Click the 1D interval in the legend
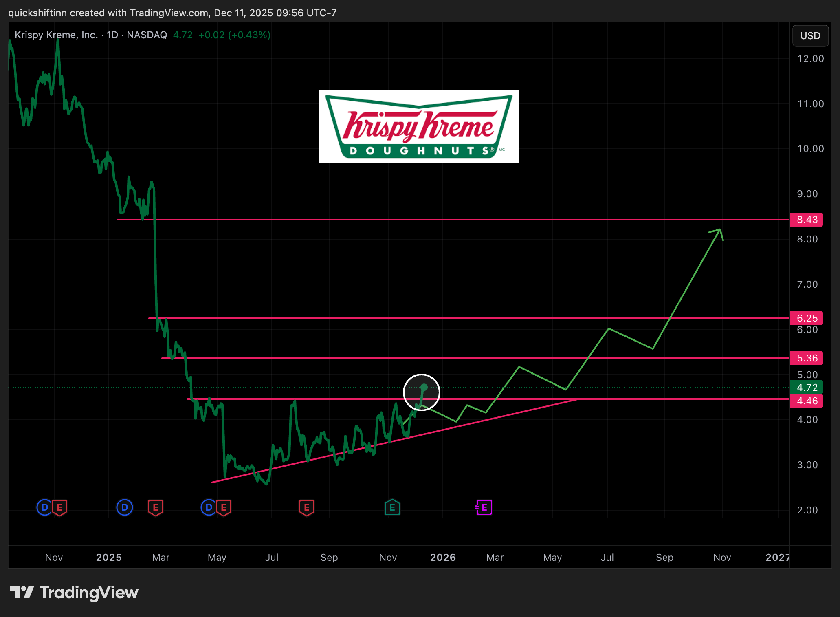 click(x=112, y=35)
